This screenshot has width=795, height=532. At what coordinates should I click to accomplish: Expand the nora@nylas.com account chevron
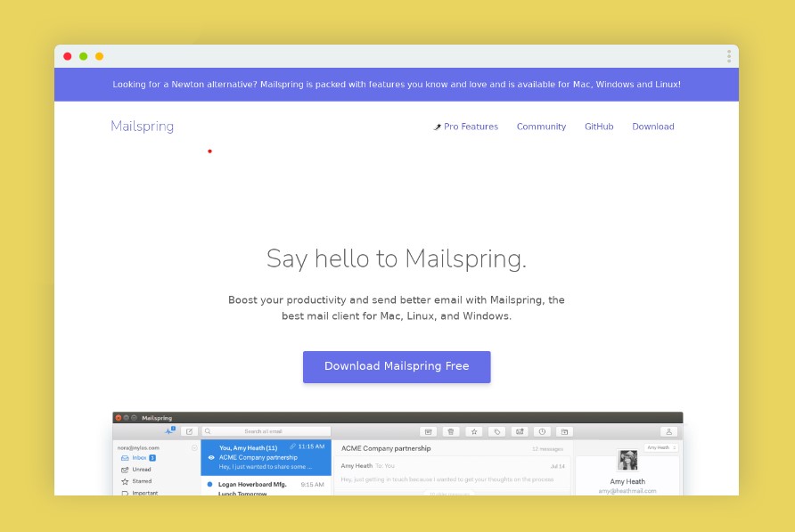tap(194, 448)
